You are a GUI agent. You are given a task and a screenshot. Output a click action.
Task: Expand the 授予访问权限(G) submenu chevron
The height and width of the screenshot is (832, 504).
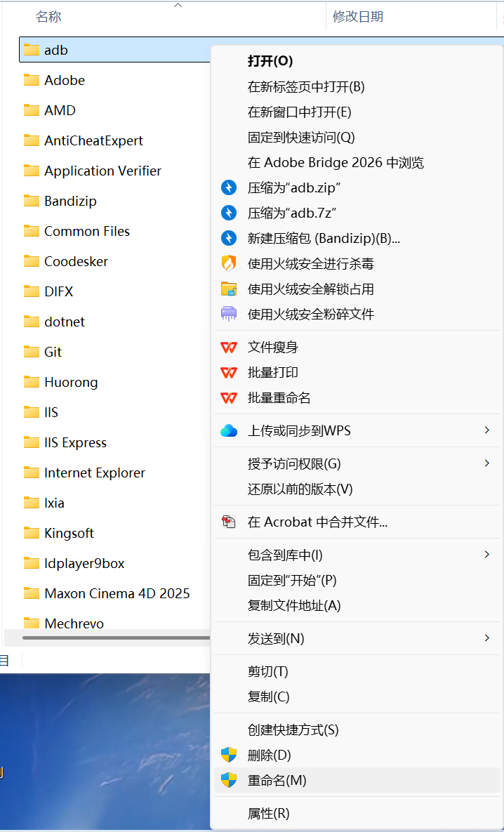click(487, 463)
